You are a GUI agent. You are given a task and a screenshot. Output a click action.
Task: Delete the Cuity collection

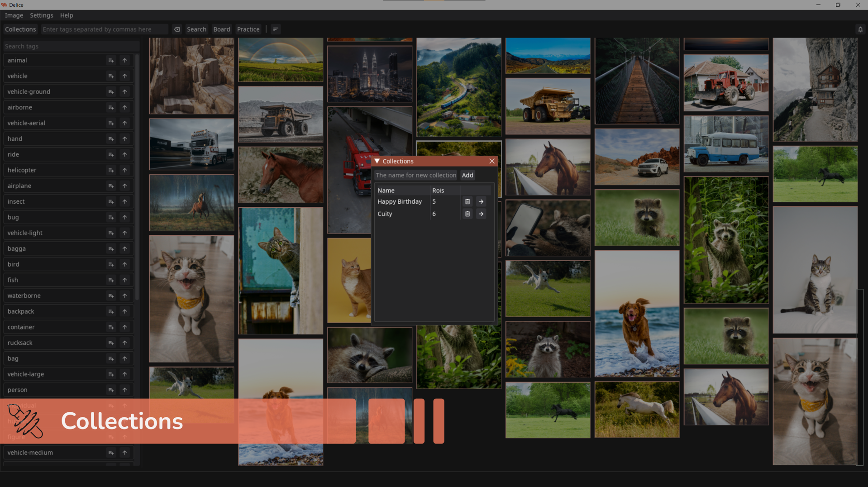[467, 214]
